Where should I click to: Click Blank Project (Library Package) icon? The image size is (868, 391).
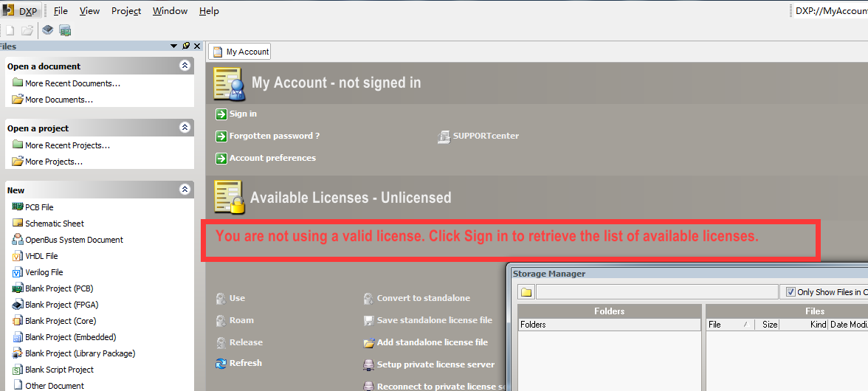point(17,353)
